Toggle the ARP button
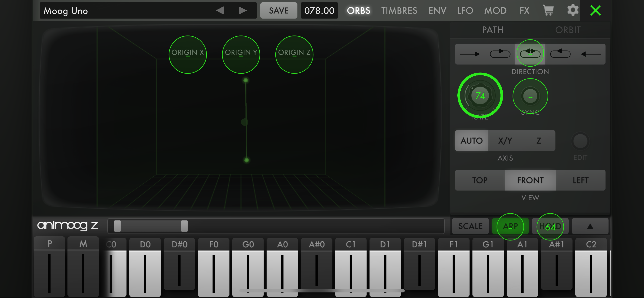The height and width of the screenshot is (298, 644). click(x=510, y=226)
